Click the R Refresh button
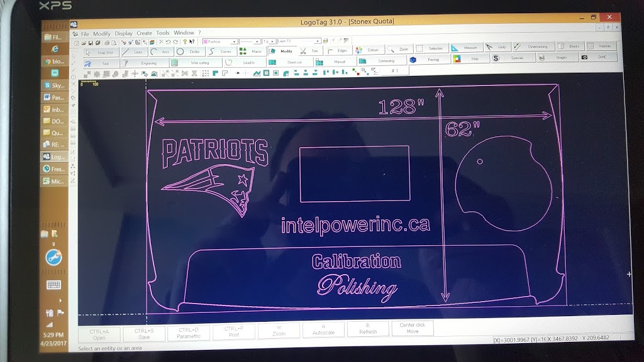644x362 pixels. tap(368, 328)
